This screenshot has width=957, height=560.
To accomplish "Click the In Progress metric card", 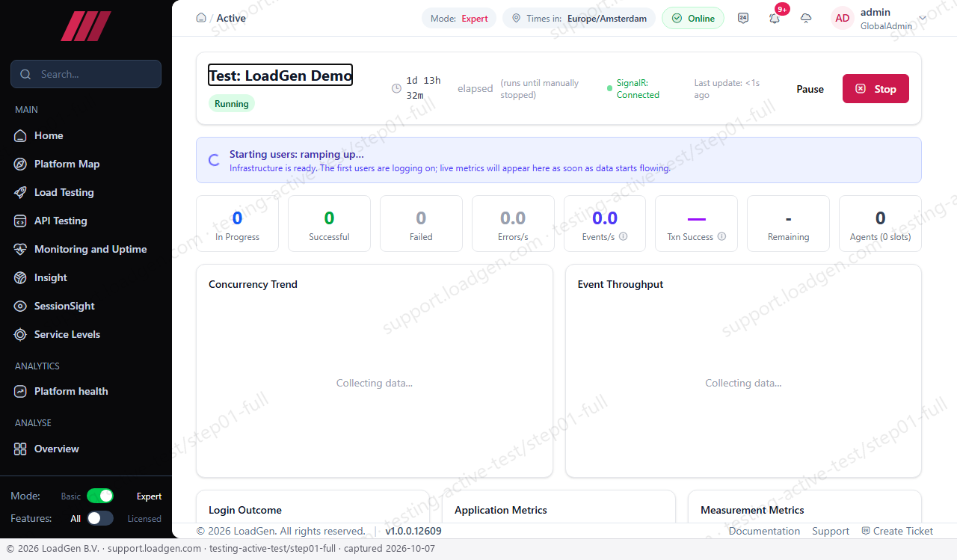I will click(x=237, y=224).
